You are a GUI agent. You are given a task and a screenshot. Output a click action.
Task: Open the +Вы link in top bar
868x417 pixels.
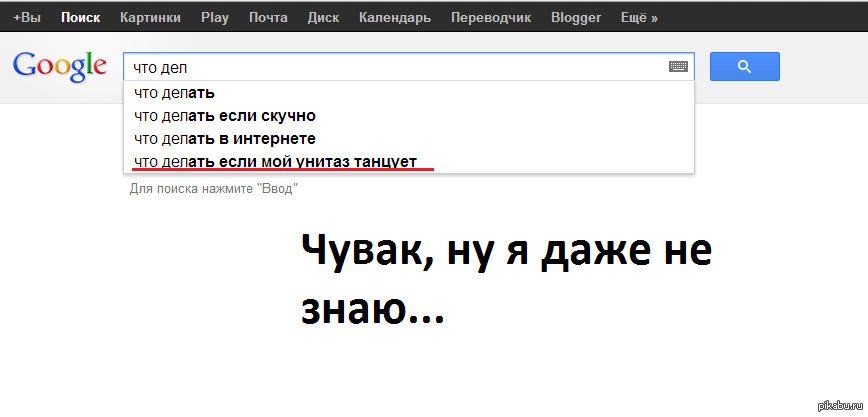[27, 17]
